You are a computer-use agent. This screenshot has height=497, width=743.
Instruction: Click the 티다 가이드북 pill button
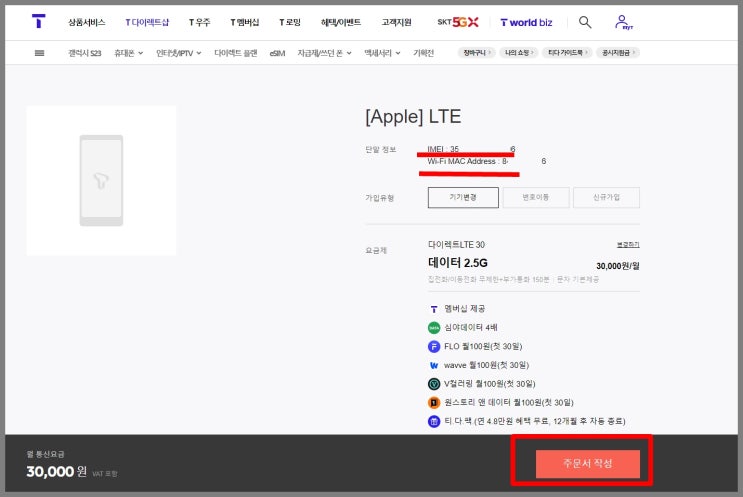pyautogui.click(x=568, y=53)
